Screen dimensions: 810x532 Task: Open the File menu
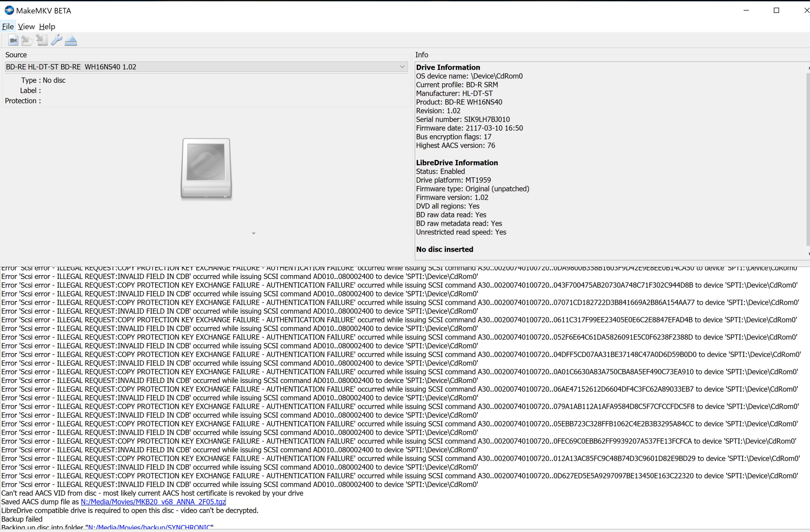pyautogui.click(x=8, y=27)
